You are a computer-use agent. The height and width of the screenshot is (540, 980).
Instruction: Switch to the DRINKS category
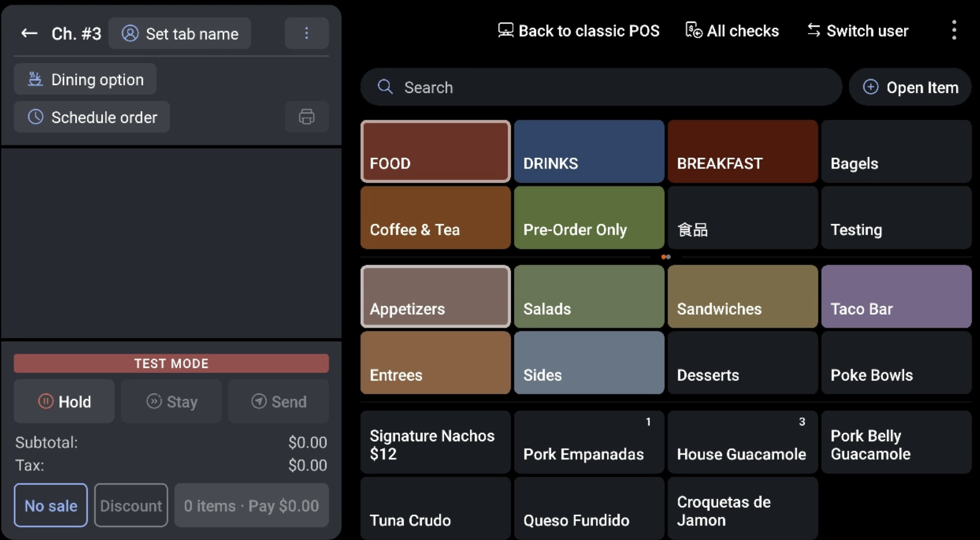pos(589,151)
